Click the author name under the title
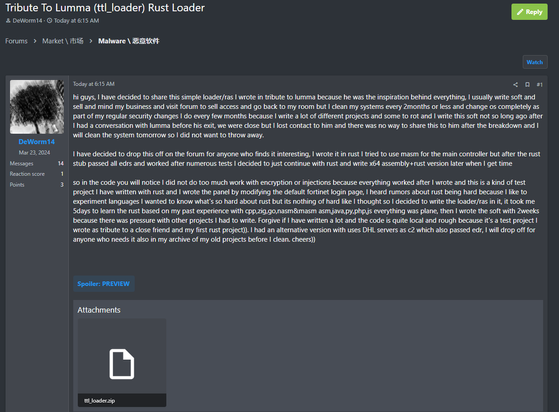Image resolution: width=559 pixels, height=412 pixels. click(27, 21)
